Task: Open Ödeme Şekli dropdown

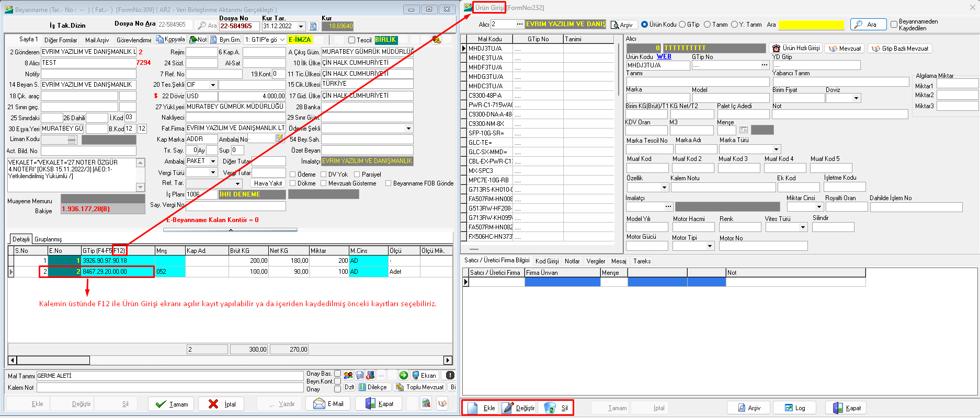Action: 408,129
